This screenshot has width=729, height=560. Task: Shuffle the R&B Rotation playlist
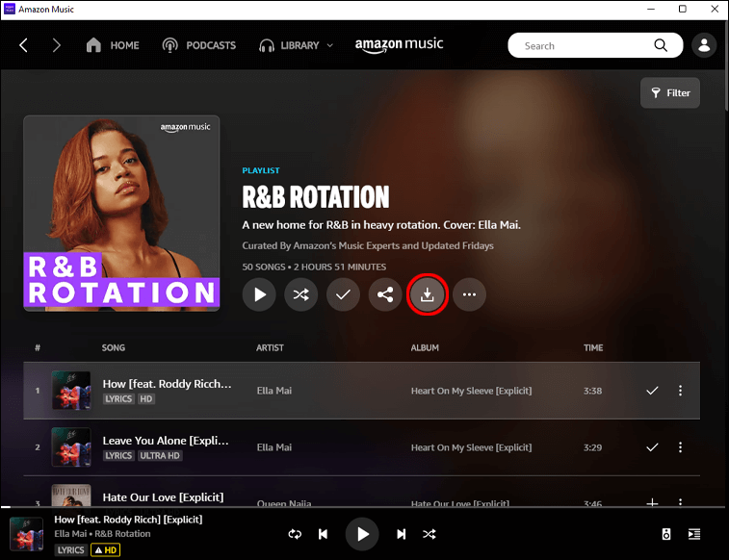pos(300,294)
